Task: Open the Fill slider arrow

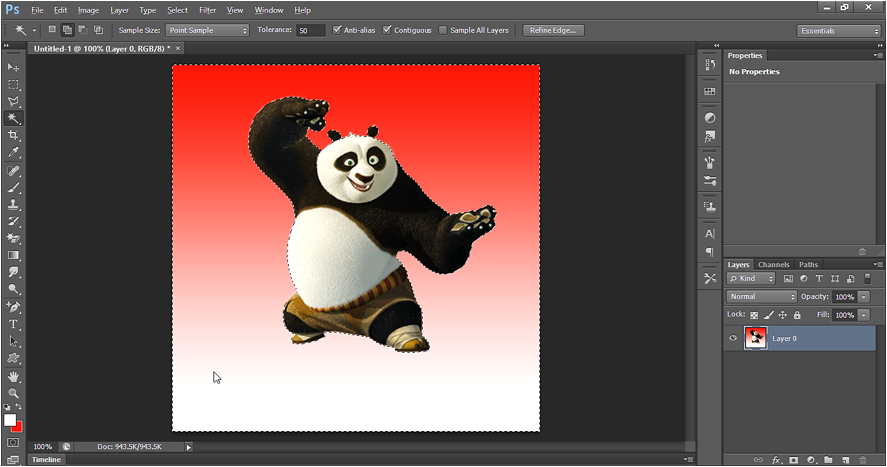Action: coord(864,315)
